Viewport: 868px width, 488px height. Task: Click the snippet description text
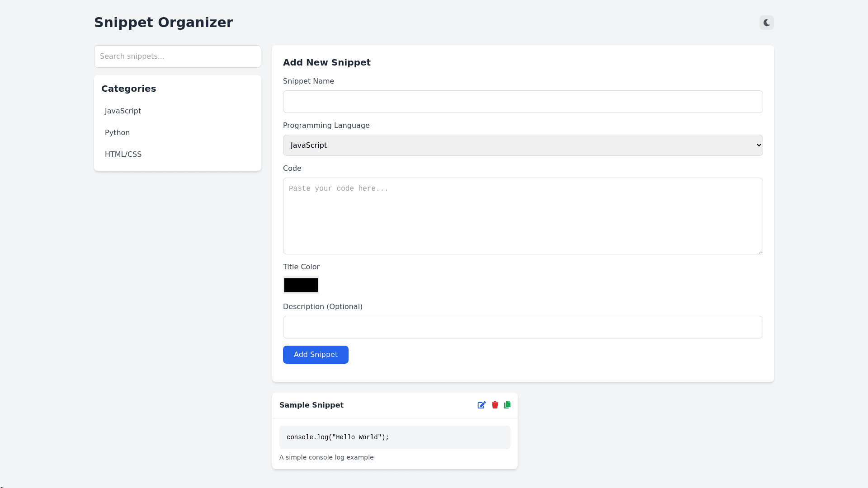[326, 457]
